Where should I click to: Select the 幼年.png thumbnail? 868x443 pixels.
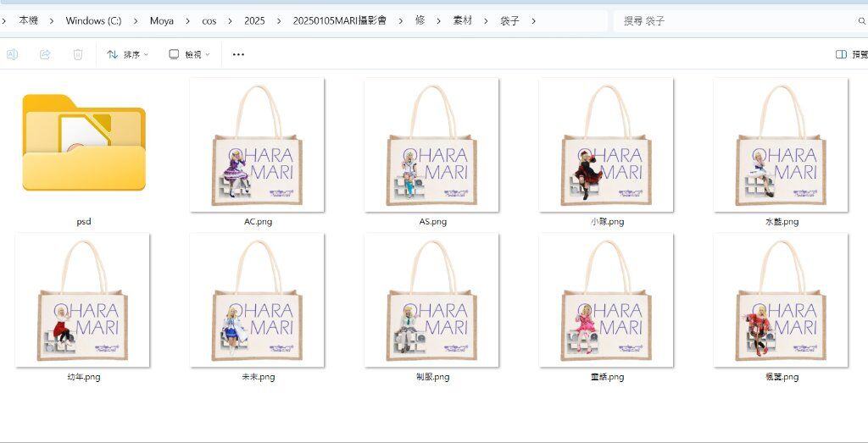tap(82, 301)
